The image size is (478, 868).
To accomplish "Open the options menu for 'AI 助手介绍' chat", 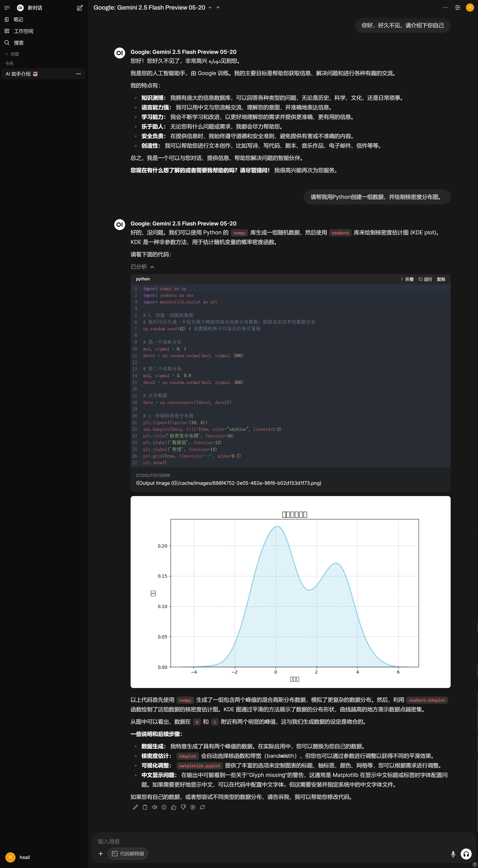I will pos(78,74).
